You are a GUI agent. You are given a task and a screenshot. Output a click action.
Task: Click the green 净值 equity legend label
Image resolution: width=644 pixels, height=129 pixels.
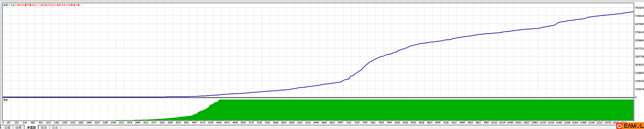point(12,5)
